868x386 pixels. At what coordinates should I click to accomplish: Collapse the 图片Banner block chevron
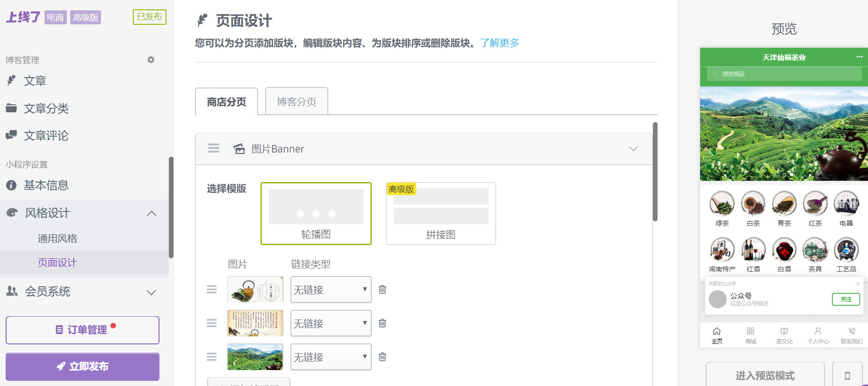pos(633,149)
